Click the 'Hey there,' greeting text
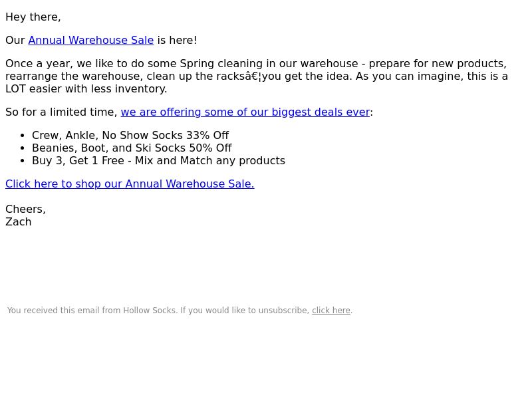This screenshot has width=532, height=399. pos(33,17)
